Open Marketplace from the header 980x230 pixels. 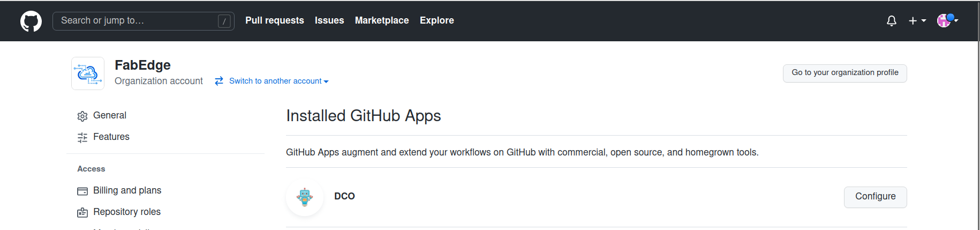(x=382, y=20)
